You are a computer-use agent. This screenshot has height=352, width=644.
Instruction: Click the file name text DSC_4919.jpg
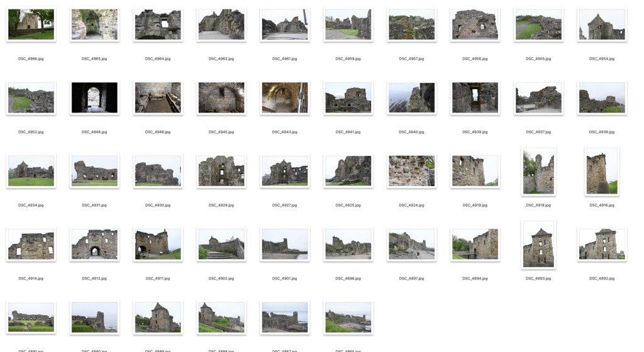pyautogui.click(x=475, y=205)
